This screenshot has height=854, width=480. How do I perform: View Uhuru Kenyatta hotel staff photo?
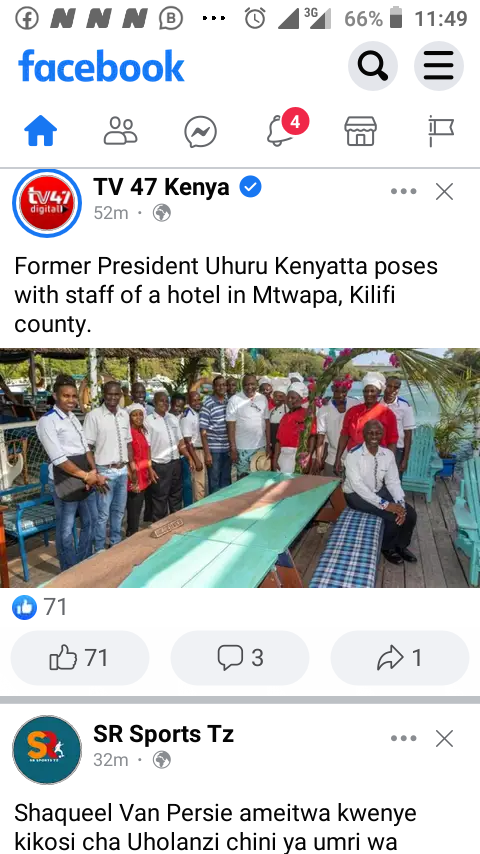coord(240,468)
